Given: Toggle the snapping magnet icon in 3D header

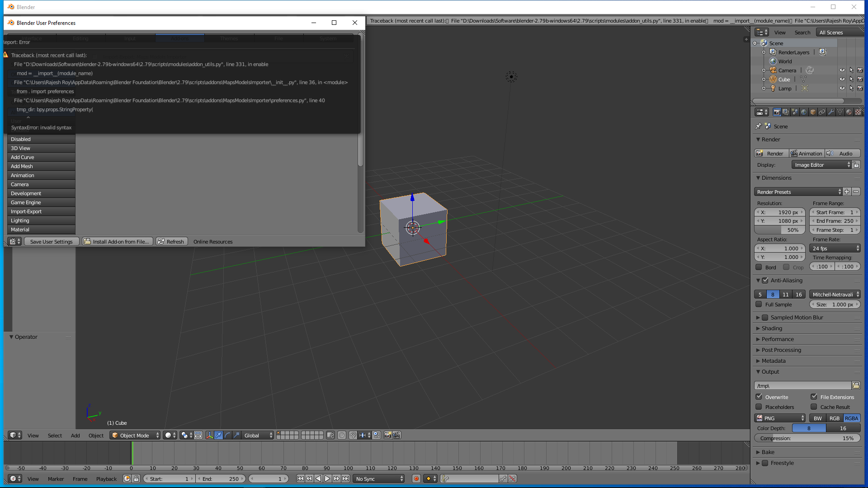Looking at the screenshot, I should point(353,435).
